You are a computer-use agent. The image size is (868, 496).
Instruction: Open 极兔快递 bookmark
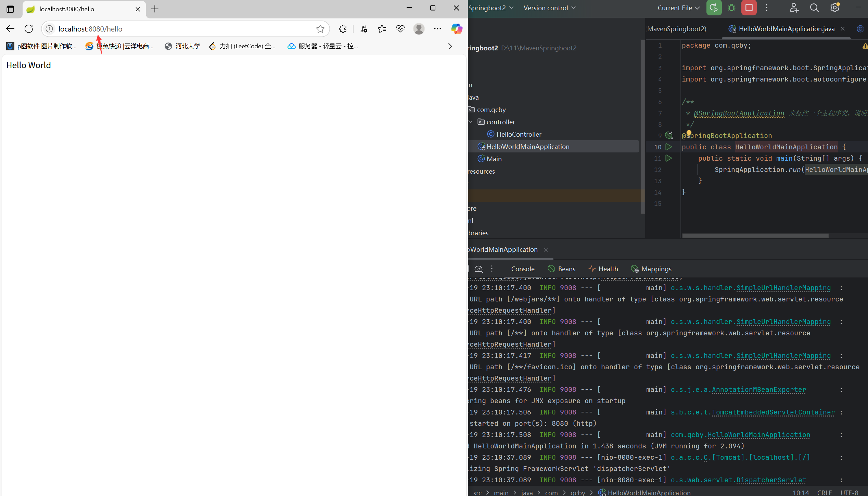pyautogui.click(x=119, y=46)
